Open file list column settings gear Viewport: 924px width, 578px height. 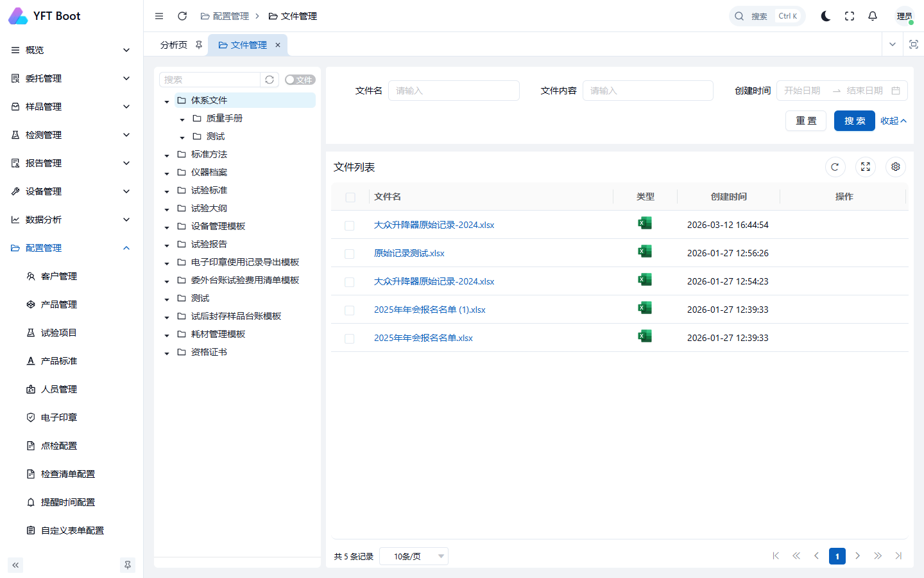tap(896, 167)
